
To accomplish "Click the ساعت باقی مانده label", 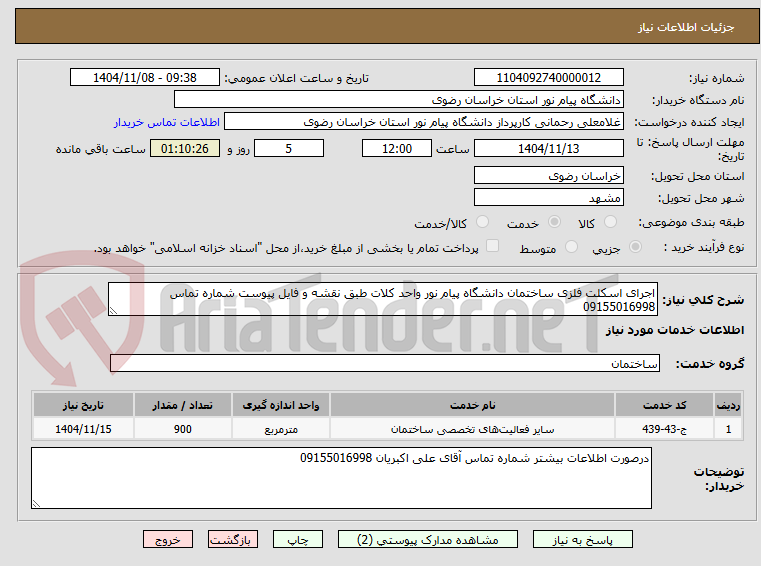I will point(100,149).
